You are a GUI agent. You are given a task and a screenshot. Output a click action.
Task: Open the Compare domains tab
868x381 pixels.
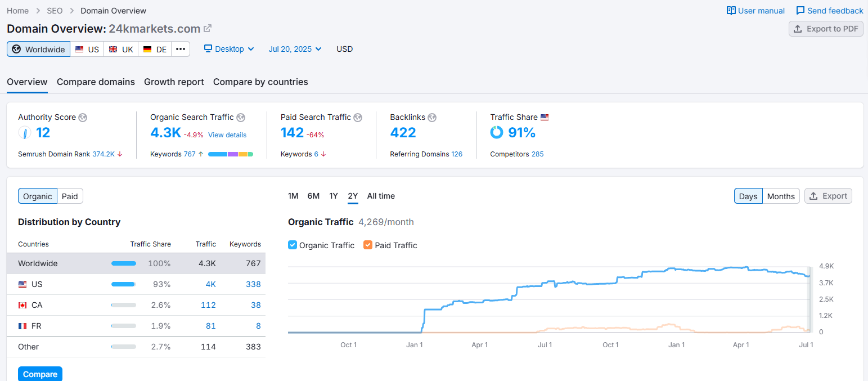(96, 82)
